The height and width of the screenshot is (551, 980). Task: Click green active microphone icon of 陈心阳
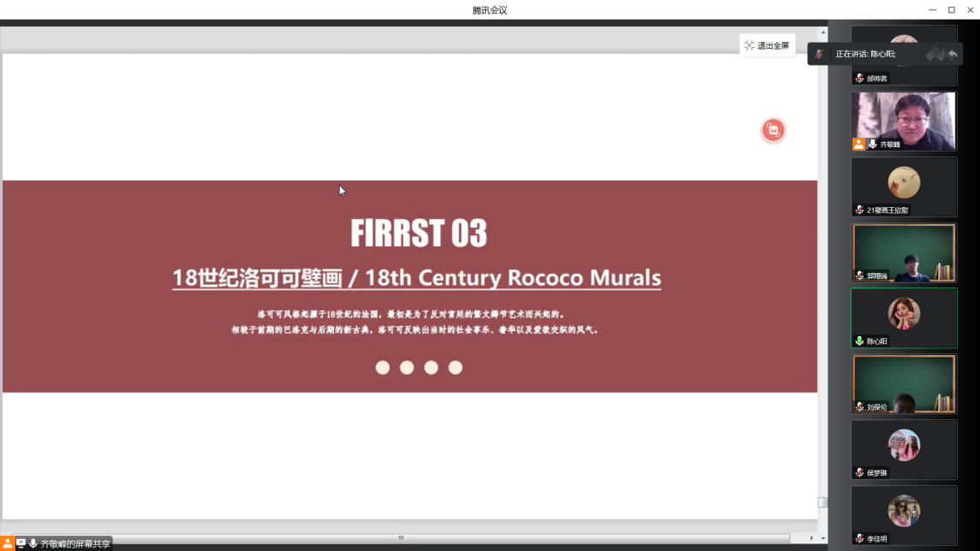tap(859, 341)
